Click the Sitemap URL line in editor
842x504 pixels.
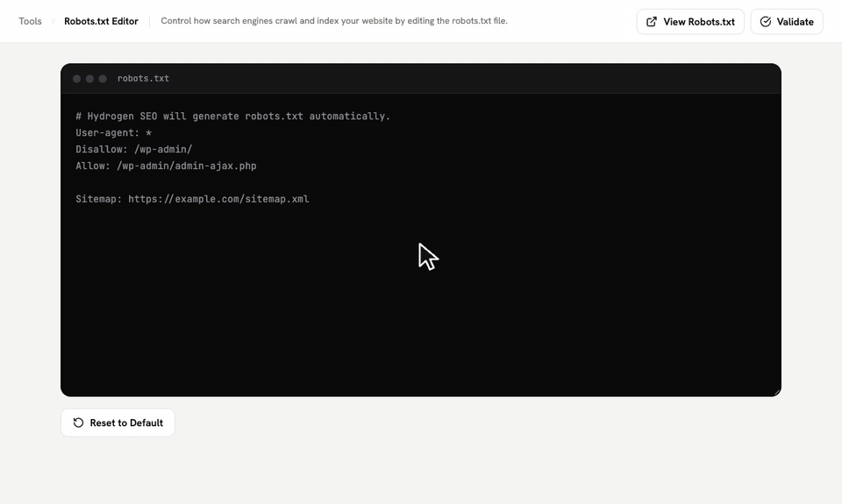click(x=192, y=199)
